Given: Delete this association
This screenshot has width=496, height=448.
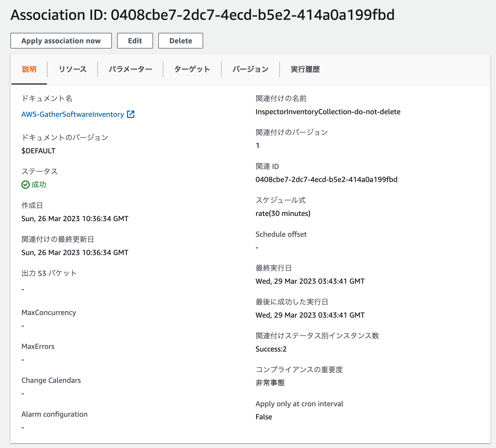Looking at the screenshot, I should [x=180, y=41].
